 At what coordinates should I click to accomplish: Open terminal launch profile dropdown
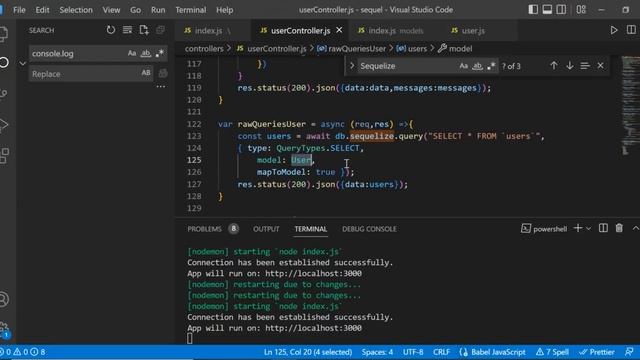(x=588, y=229)
